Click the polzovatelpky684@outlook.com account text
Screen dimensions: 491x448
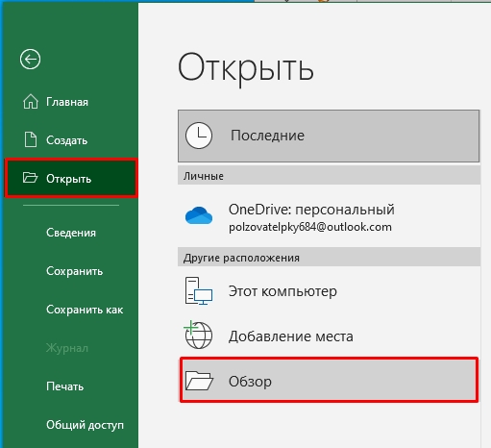pos(310,227)
